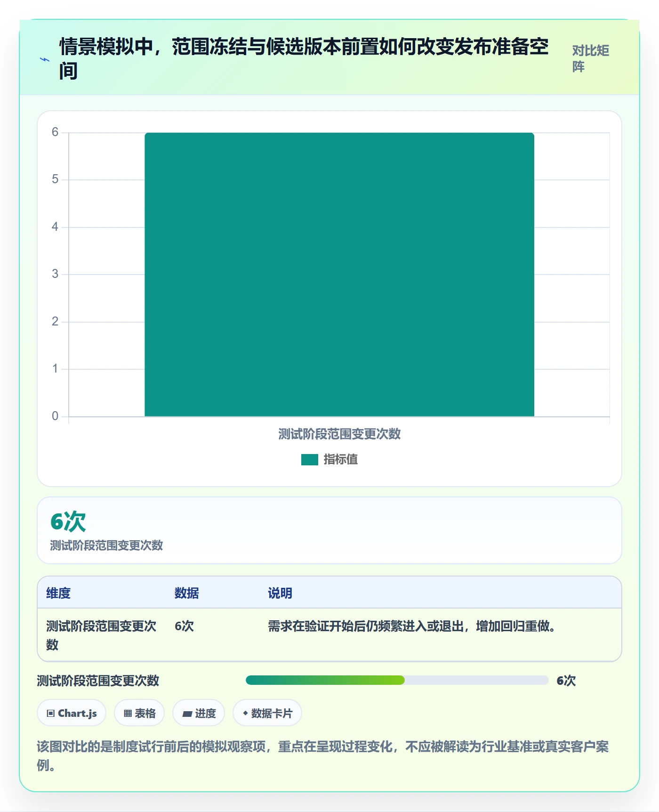Click the table row cell 测试阶段范围变更次数
The image size is (659, 812).
click(x=101, y=635)
